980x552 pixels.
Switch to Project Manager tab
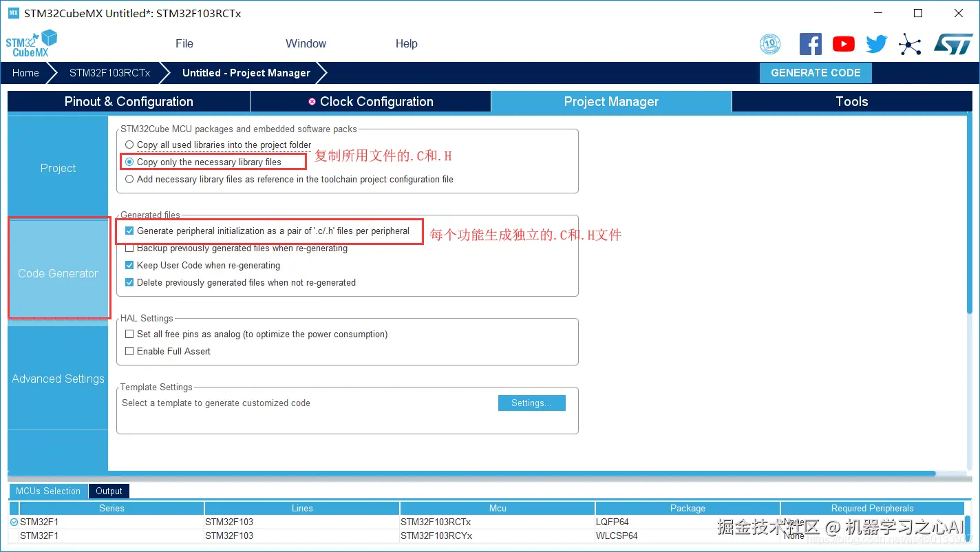611,102
